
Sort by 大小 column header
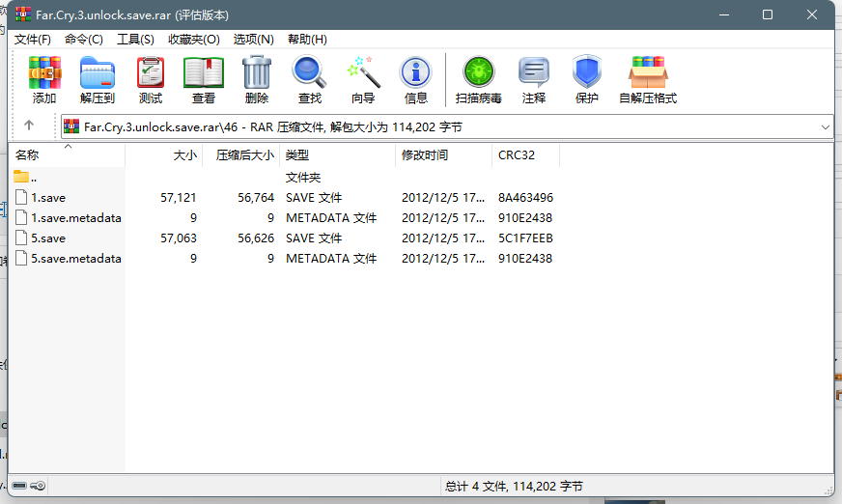coord(164,155)
